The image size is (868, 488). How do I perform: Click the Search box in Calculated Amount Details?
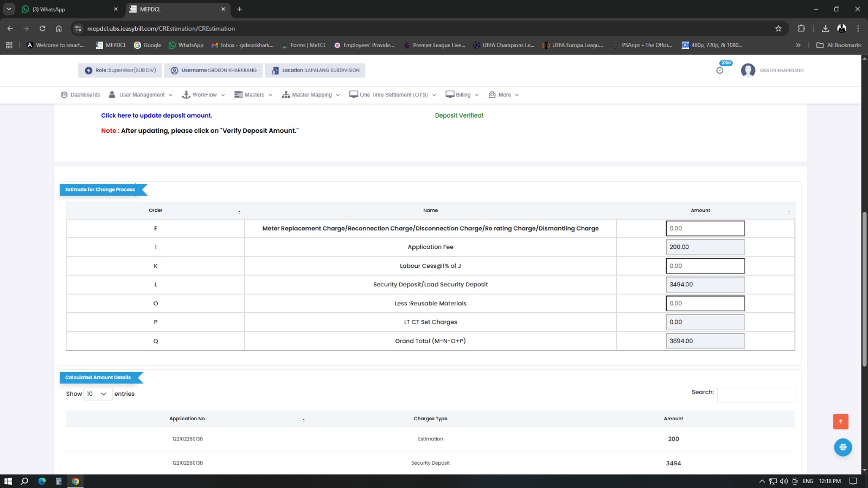pos(755,395)
